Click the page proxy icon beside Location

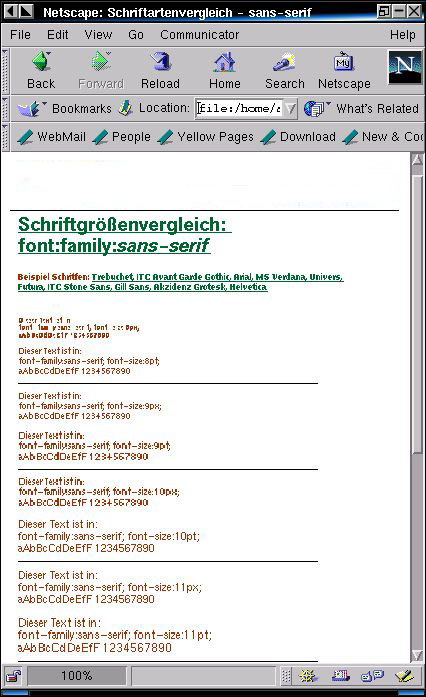pos(126,108)
